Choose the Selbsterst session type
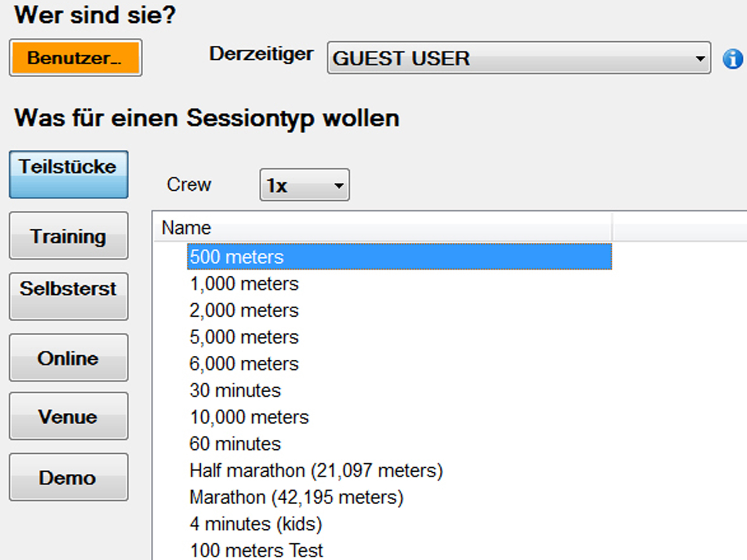Viewport: 747px width, 560px height. pyautogui.click(x=69, y=297)
